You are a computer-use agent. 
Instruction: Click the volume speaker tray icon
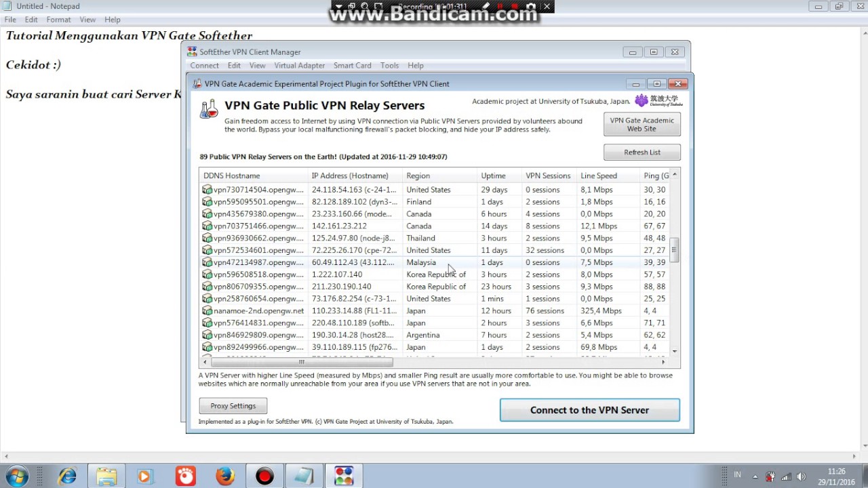[x=802, y=476]
